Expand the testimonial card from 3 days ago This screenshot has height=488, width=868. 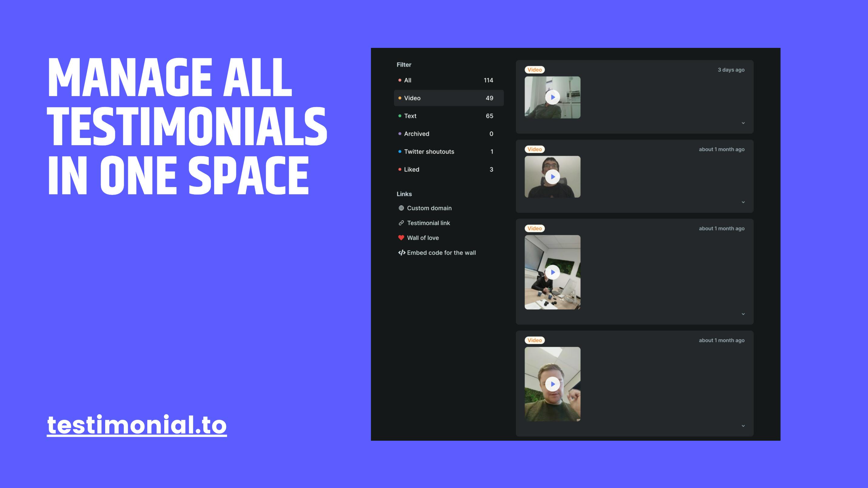point(743,123)
